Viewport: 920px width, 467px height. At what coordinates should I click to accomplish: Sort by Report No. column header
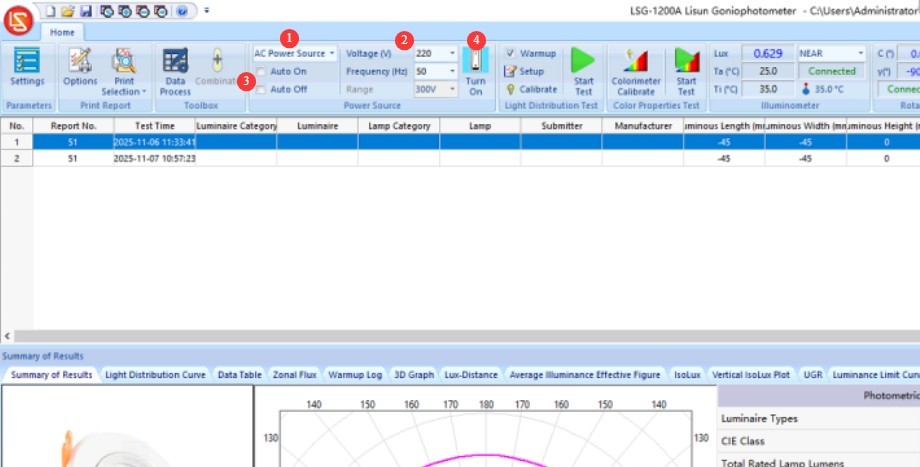73,126
